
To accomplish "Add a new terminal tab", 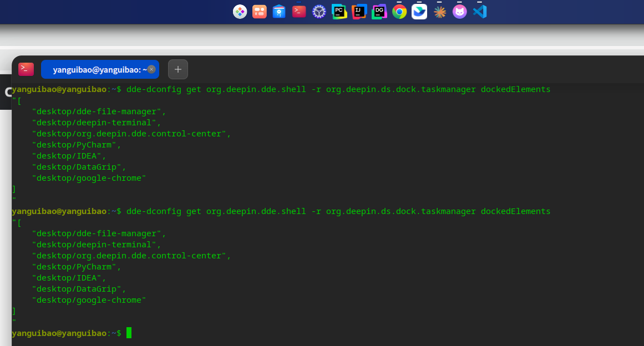I will click(x=178, y=69).
